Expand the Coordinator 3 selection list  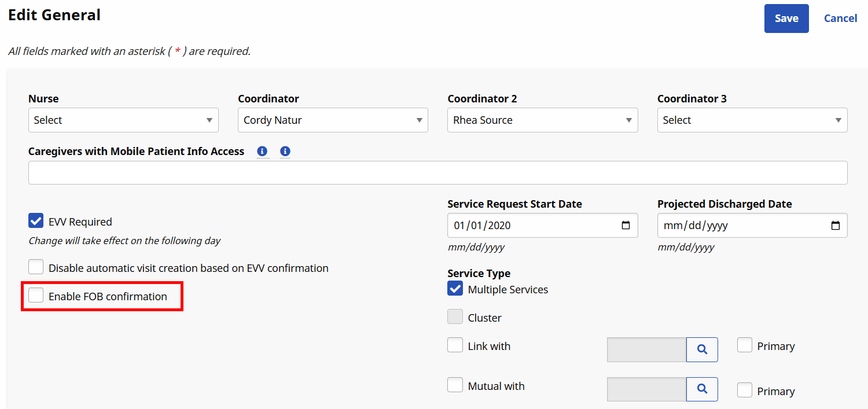[752, 120]
